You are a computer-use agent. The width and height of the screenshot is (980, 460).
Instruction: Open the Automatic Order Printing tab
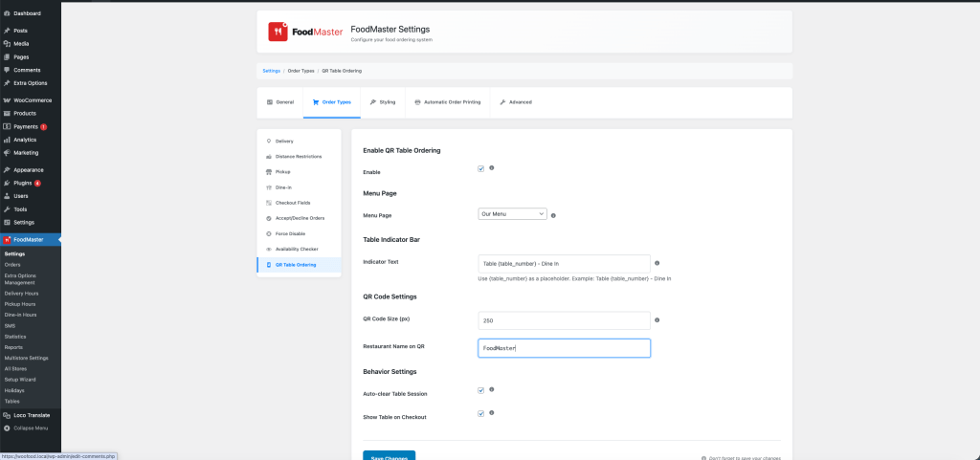click(x=447, y=102)
